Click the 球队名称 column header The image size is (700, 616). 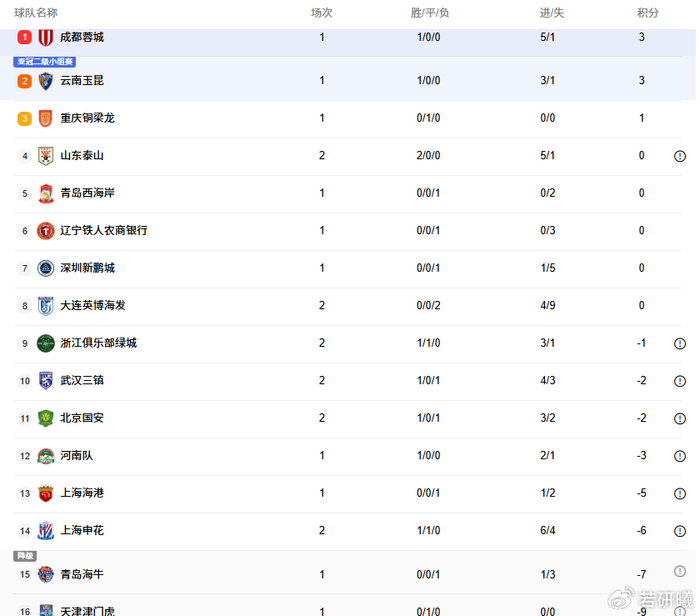click(x=36, y=13)
